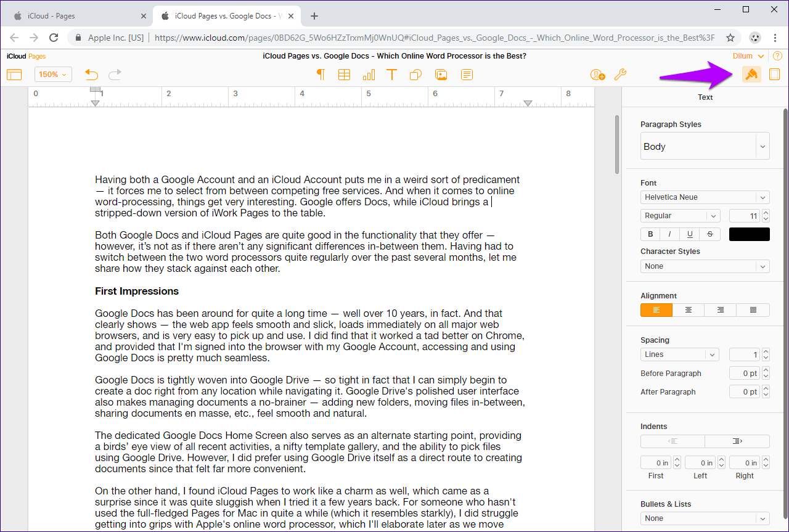Toggle underline formatting

(690, 234)
